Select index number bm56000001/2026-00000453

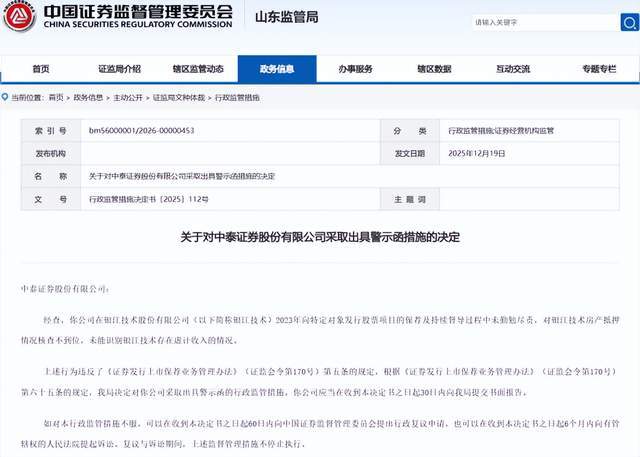click(x=141, y=131)
